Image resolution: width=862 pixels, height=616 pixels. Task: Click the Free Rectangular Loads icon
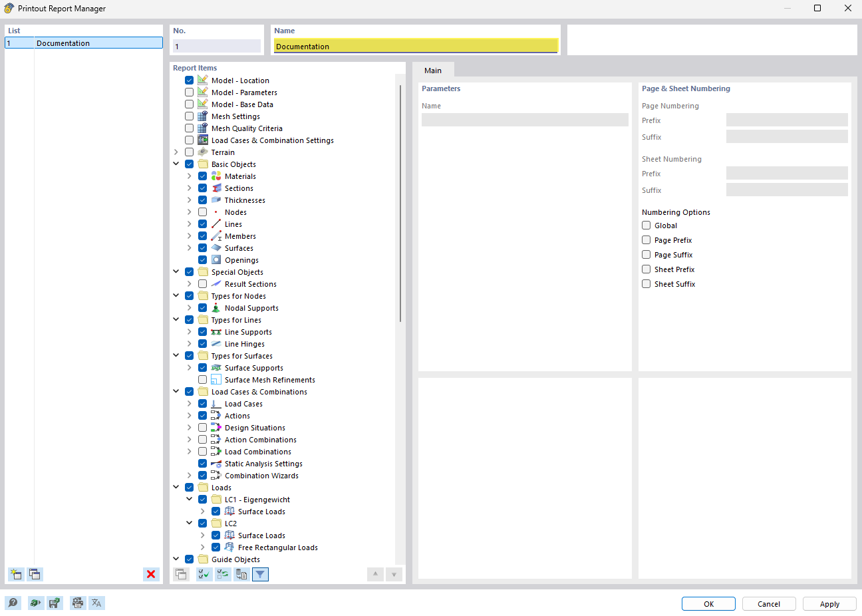point(229,547)
